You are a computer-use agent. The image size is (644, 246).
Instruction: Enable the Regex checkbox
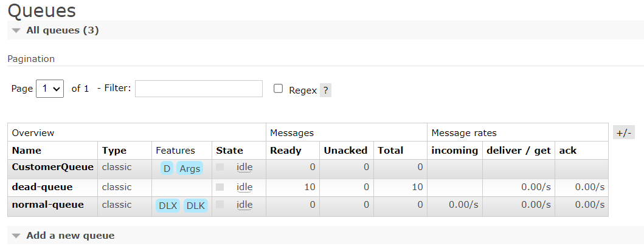(x=279, y=89)
